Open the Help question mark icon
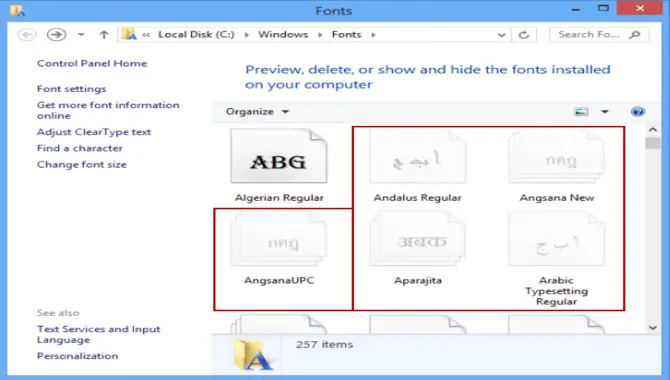 tap(638, 112)
